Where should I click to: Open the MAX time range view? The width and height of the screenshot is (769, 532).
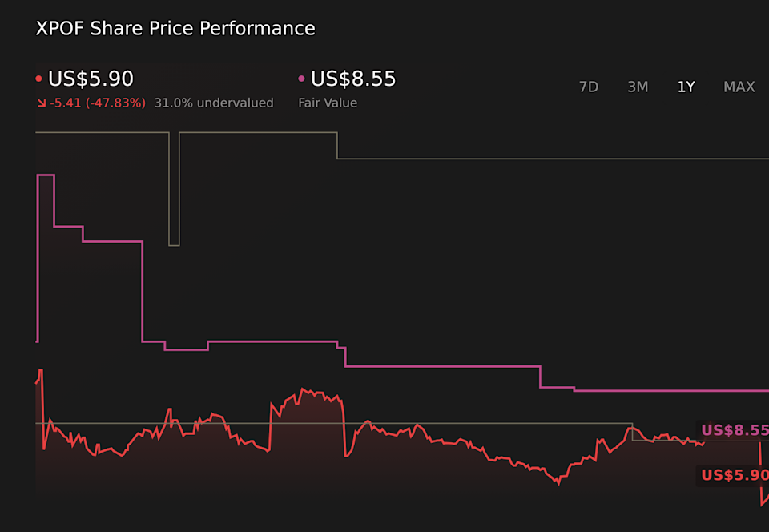pyautogui.click(x=739, y=87)
